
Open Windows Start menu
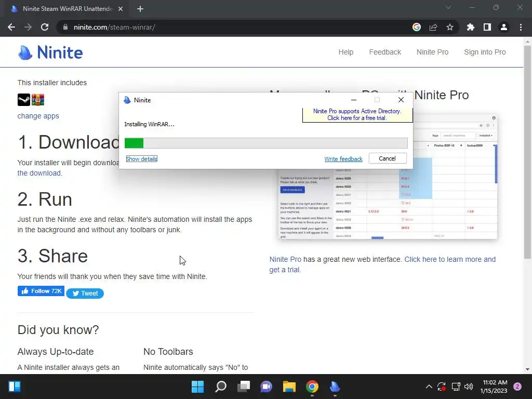coord(197,387)
